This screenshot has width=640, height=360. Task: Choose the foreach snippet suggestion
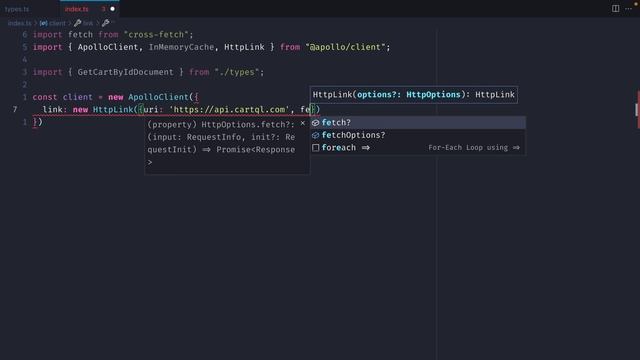pos(418,148)
